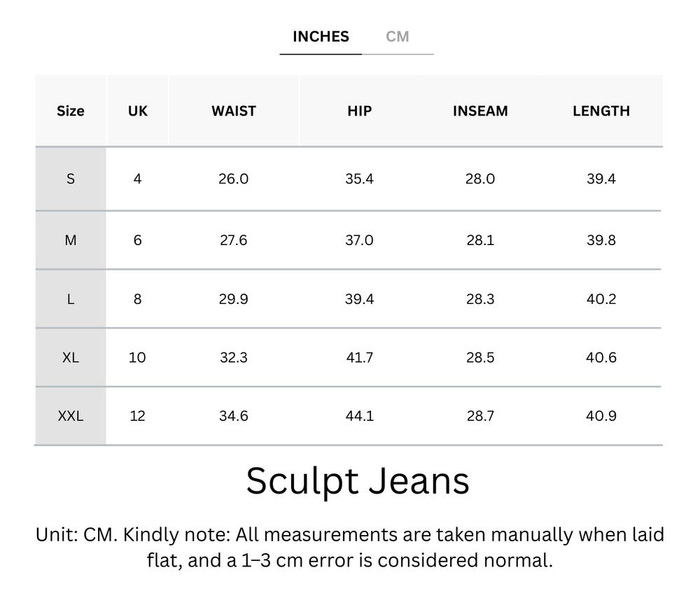Click the S size row label
700x598 pixels.
coord(70,179)
